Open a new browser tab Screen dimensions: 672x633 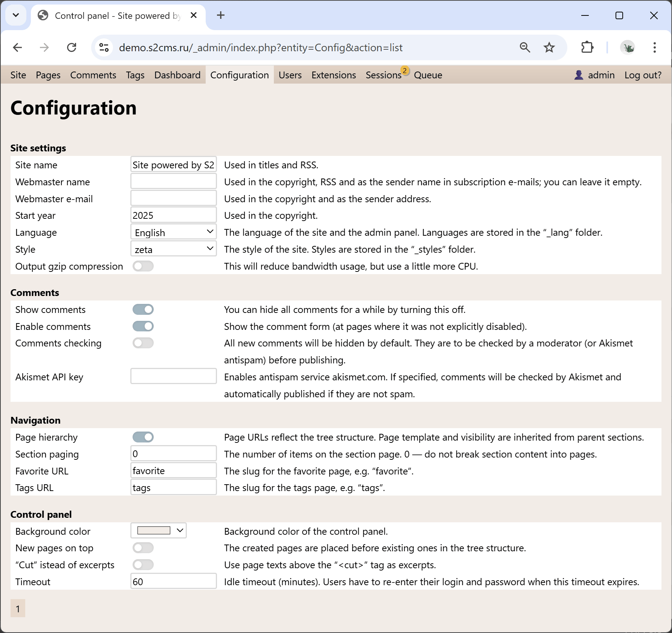(221, 15)
